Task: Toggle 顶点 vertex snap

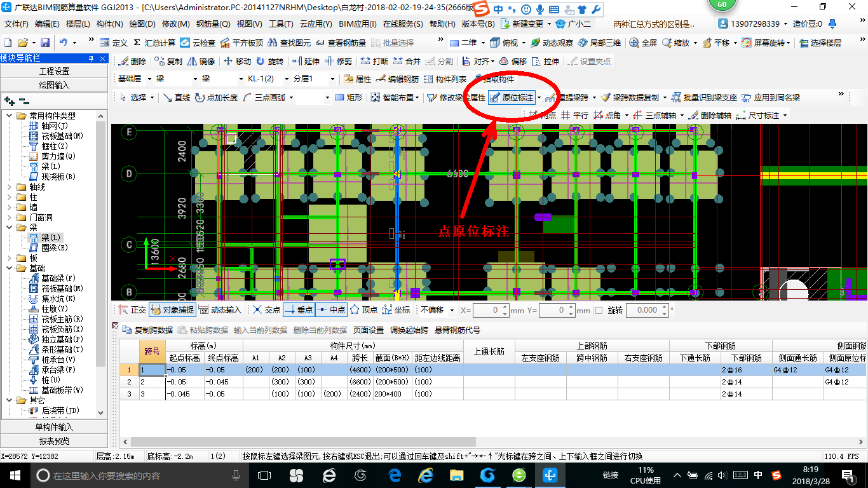Action: click(363, 309)
